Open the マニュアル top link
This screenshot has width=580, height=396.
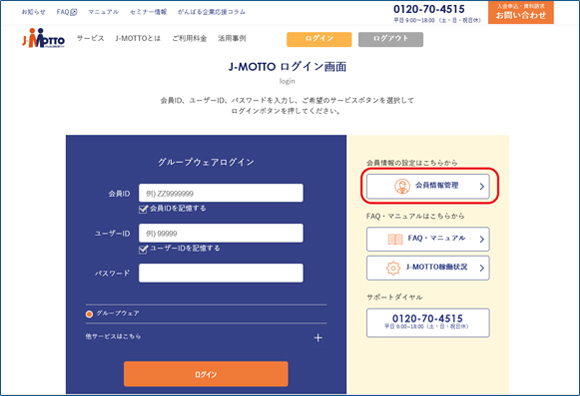(x=103, y=12)
